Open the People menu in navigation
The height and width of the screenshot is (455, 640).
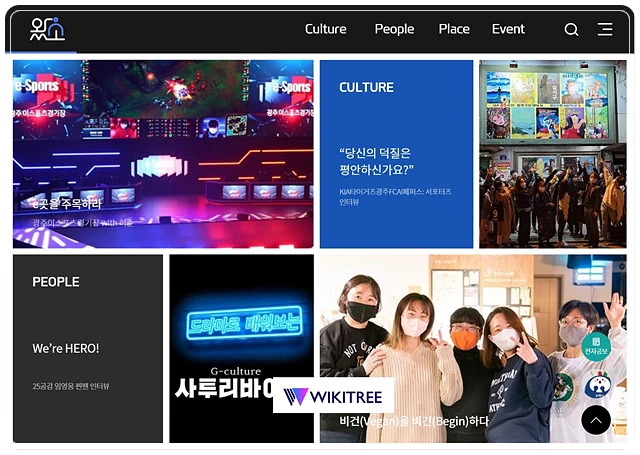point(394,29)
